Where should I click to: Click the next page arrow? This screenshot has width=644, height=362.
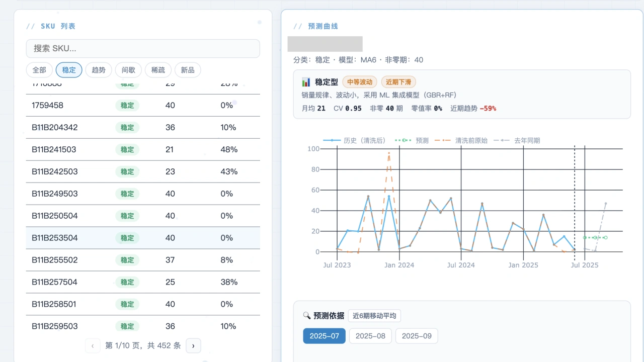coord(193,345)
